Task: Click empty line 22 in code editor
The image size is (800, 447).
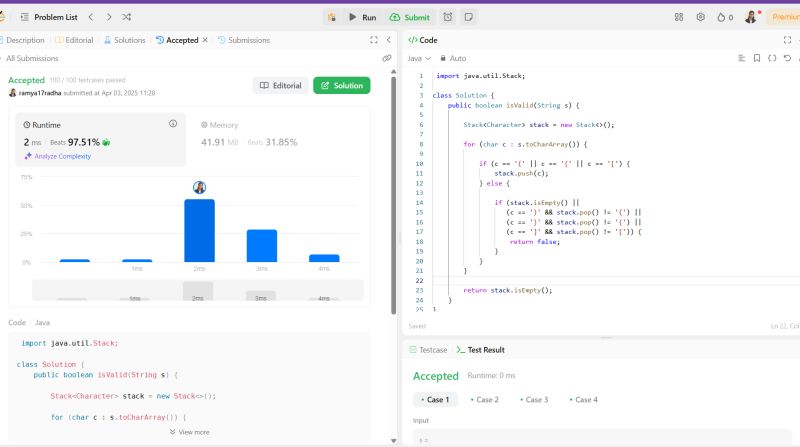Action: (616, 281)
